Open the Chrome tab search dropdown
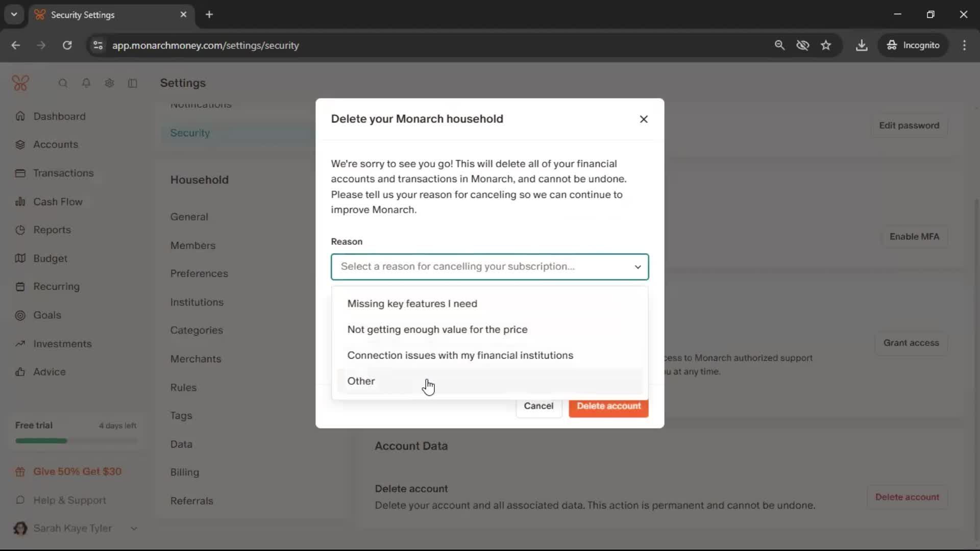The height and width of the screenshot is (551, 980). [x=14, y=14]
